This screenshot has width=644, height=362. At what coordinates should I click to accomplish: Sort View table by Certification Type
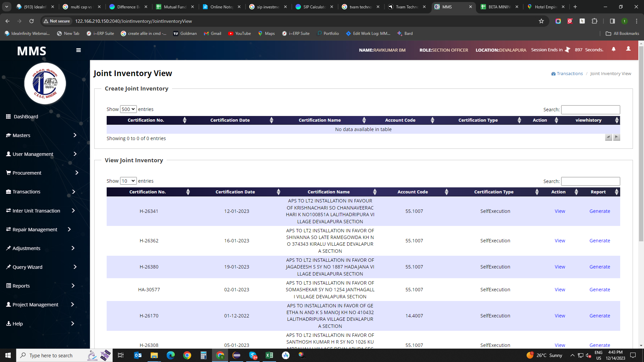click(x=495, y=192)
